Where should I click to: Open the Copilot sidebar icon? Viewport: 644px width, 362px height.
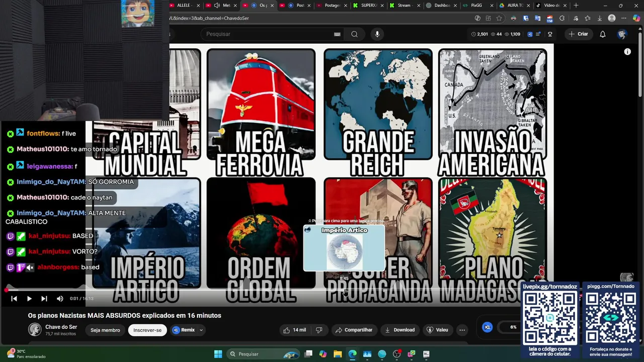click(x=636, y=18)
